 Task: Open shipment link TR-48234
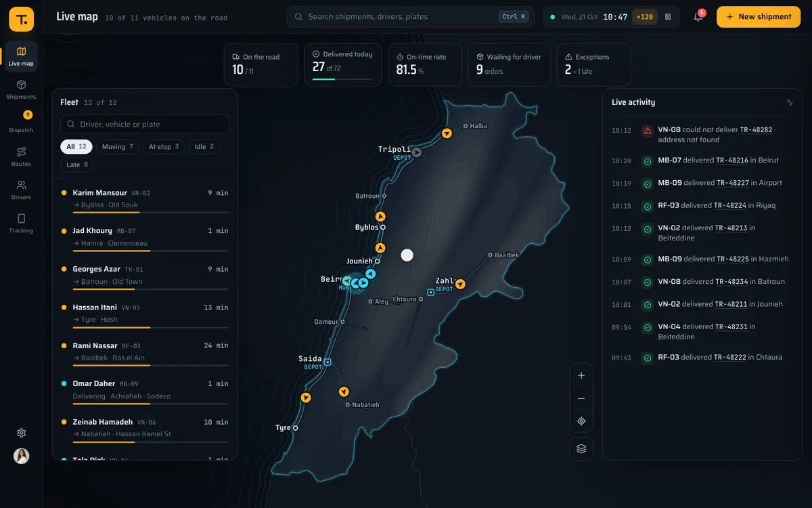coord(731,282)
